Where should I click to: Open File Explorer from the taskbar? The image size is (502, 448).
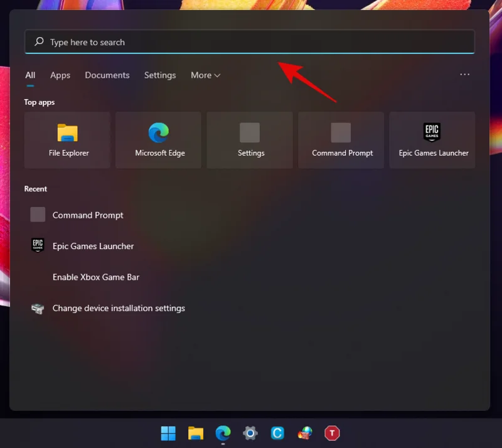click(x=196, y=434)
